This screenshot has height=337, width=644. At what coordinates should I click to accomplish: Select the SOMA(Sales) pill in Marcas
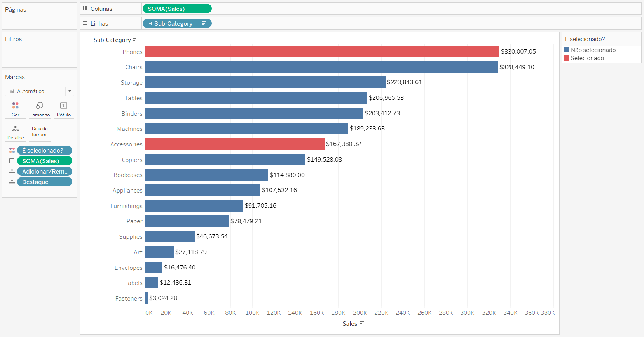coord(45,161)
